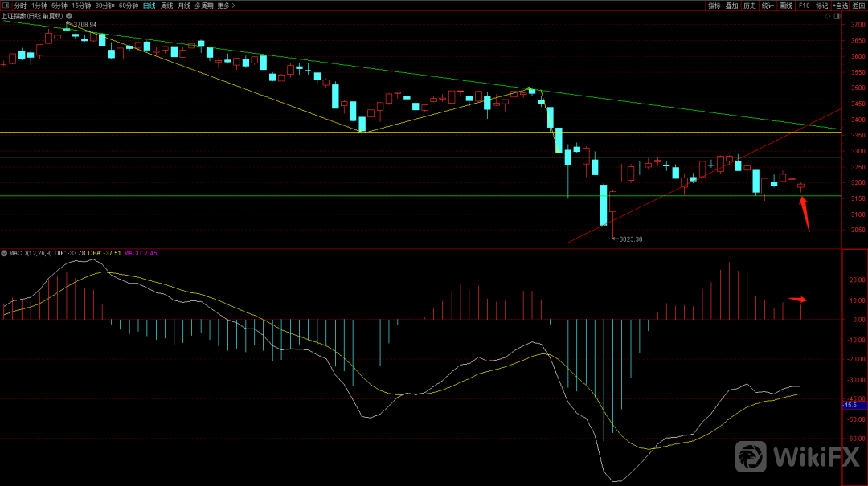Click the left panel toggle icon
868x486 pixels.
point(6,6)
